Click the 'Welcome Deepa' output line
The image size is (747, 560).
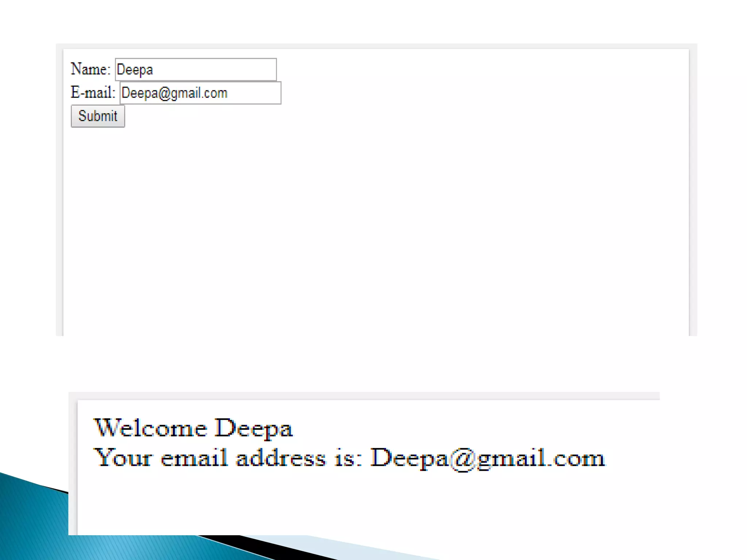pyautogui.click(x=193, y=428)
